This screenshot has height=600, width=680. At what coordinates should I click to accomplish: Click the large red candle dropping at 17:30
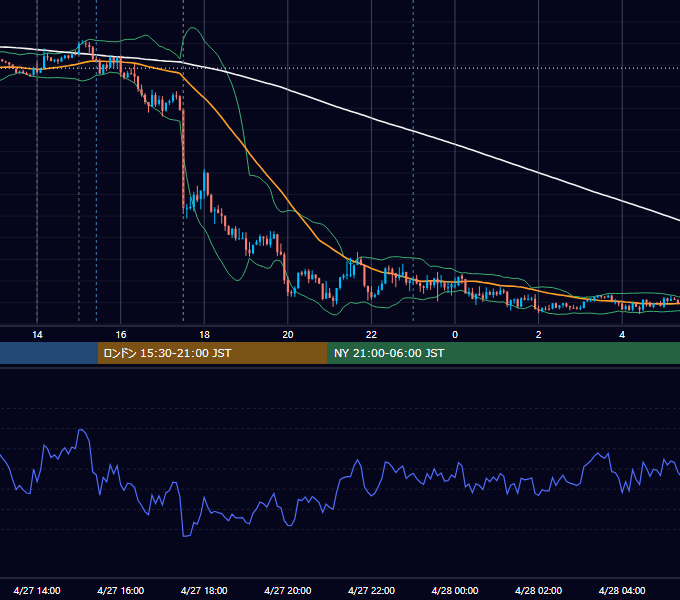[x=183, y=160]
